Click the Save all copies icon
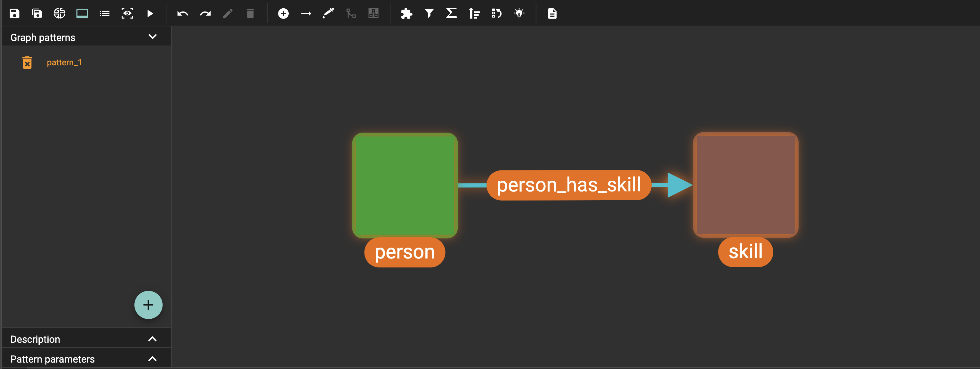 click(x=37, y=14)
